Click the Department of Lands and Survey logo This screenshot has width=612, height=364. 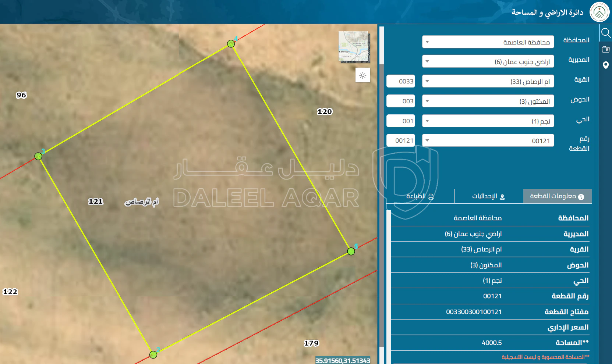pyautogui.click(x=599, y=12)
